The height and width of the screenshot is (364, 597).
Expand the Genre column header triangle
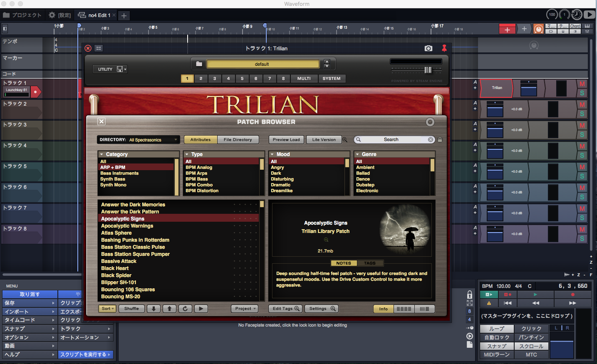click(357, 154)
